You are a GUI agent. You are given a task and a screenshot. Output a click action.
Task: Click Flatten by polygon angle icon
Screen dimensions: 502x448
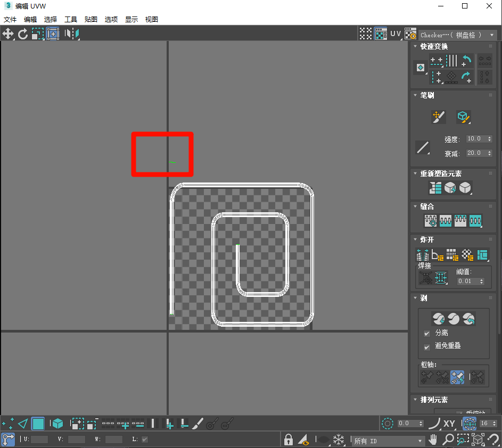pos(438,255)
